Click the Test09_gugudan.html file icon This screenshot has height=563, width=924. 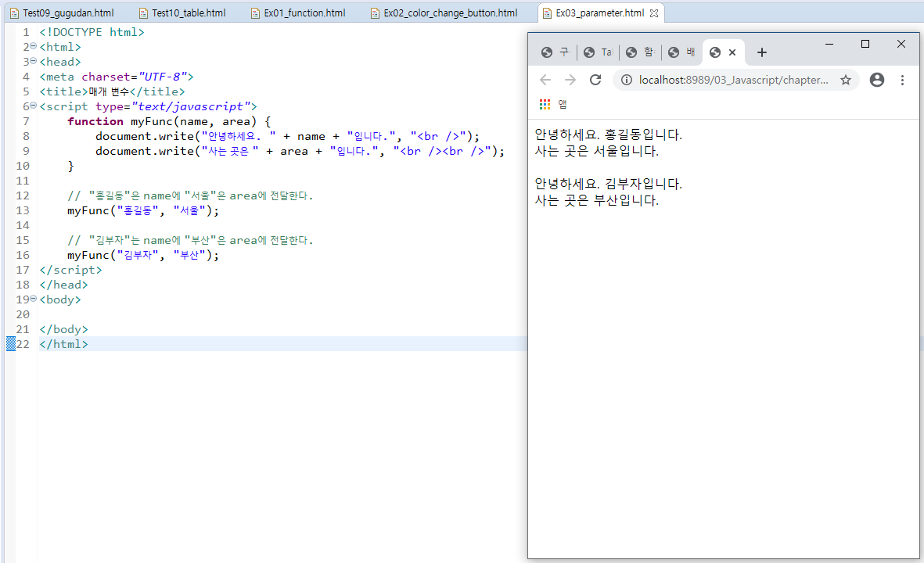tap(14, 13)
